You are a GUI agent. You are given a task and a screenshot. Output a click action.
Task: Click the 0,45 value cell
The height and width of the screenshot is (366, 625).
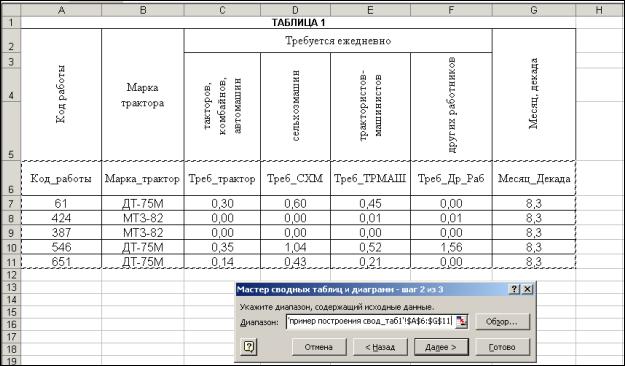(370, 203)
